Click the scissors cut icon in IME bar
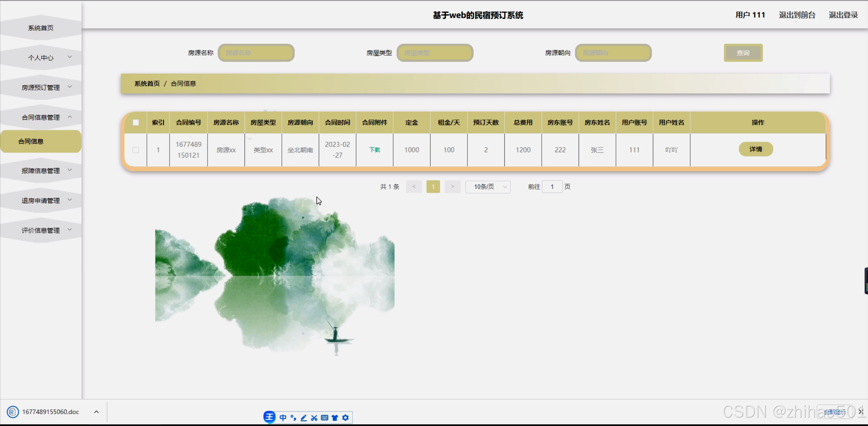 [x=314, y=418]
